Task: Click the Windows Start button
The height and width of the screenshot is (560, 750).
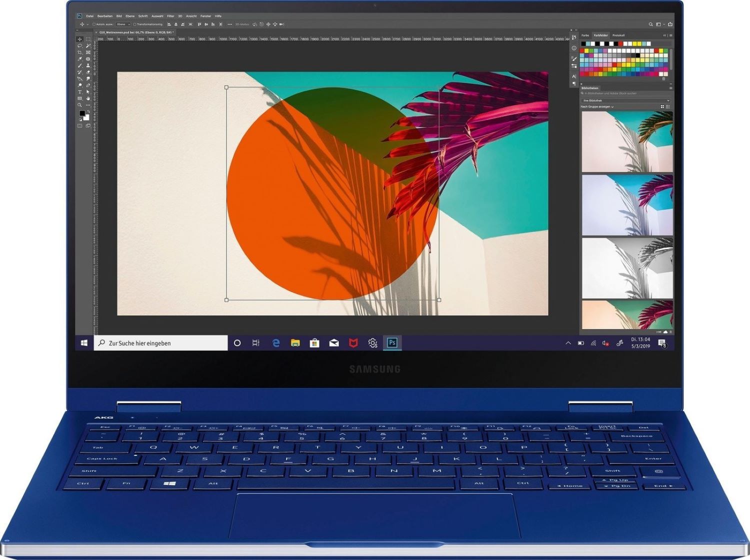Action: pyautogui.click(x=83, y=342)
